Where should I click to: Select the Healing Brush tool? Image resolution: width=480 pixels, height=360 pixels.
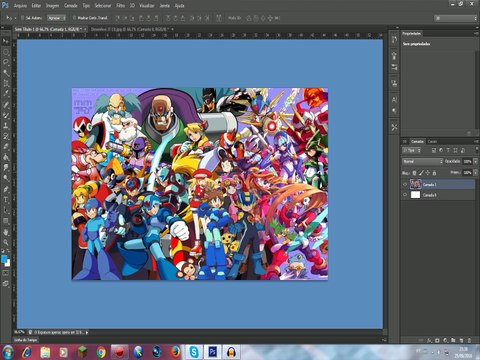(6, 105)
